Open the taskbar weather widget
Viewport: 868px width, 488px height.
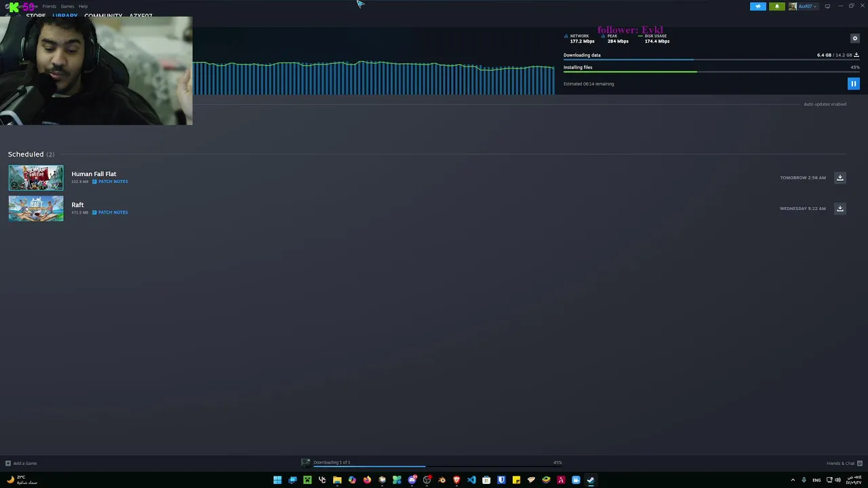22,480
